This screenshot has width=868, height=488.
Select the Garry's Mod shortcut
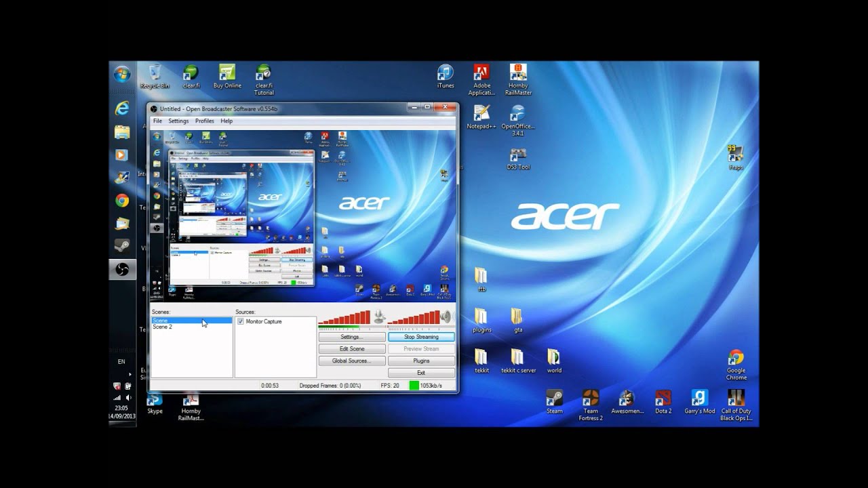[699, 402]
